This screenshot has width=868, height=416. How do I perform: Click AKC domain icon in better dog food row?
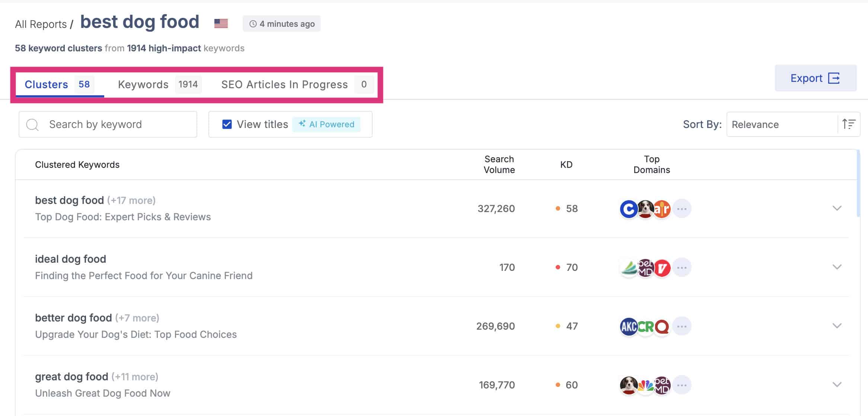coord(629,326)
